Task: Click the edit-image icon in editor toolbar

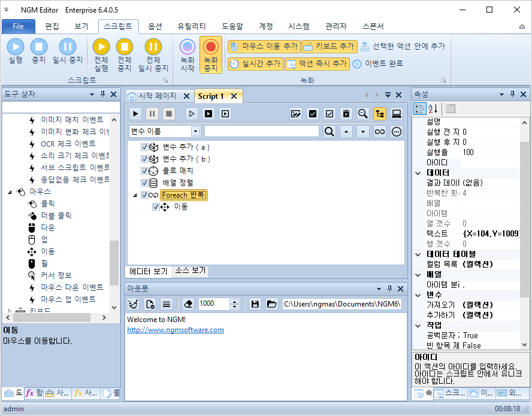Action: point(296,114)
